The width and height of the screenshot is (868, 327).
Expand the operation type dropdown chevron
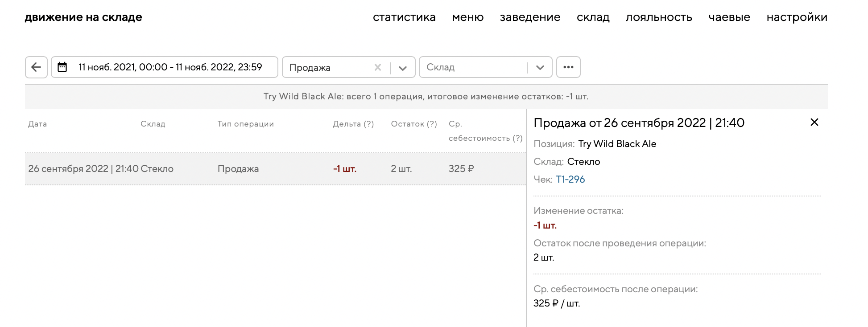[403, 68]
